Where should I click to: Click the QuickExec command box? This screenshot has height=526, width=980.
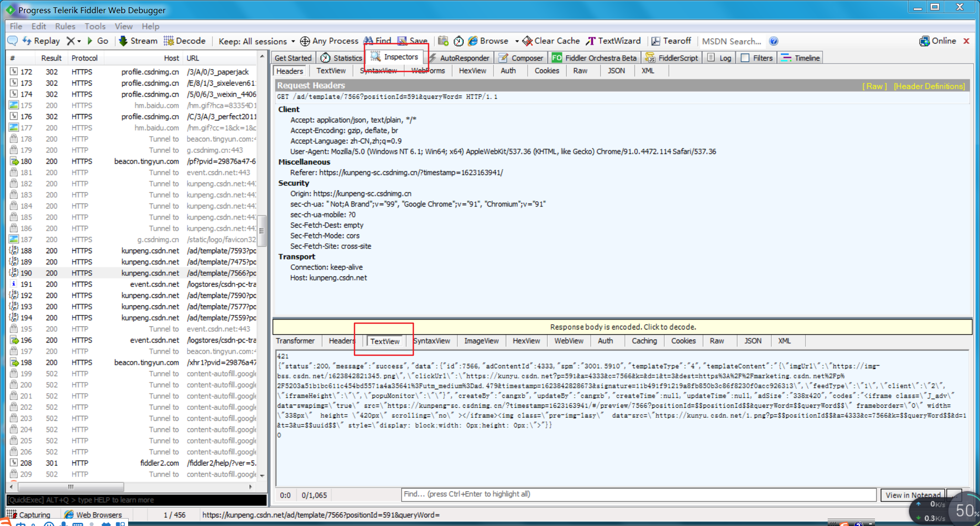(x=137, y=500)
